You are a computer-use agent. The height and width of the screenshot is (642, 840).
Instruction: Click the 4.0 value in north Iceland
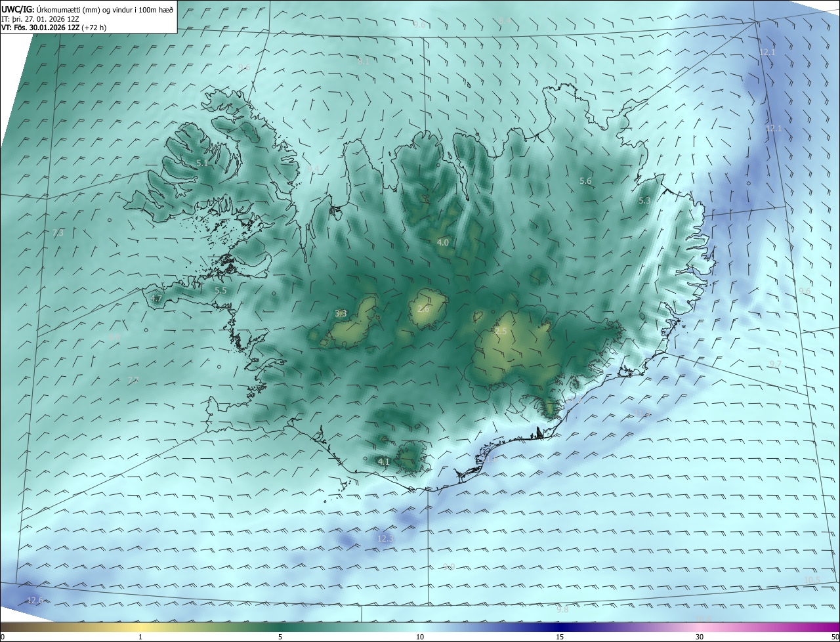(443, 242)
